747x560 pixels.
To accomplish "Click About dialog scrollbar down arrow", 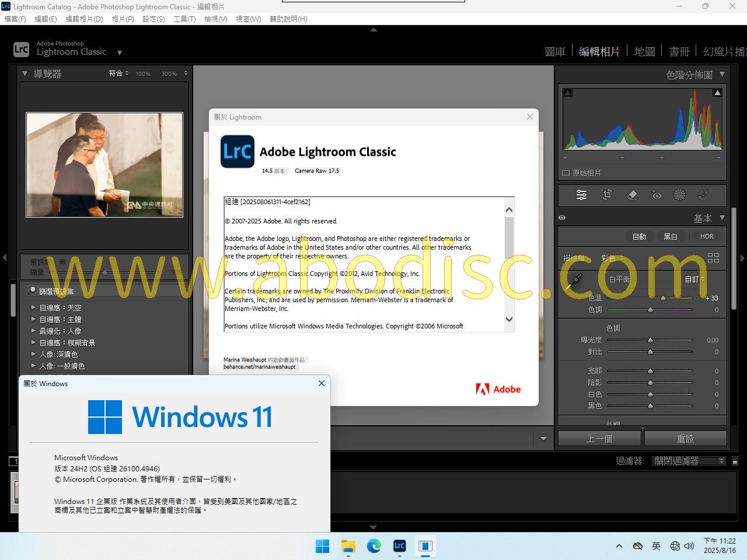I will click(x=509, y=319).
